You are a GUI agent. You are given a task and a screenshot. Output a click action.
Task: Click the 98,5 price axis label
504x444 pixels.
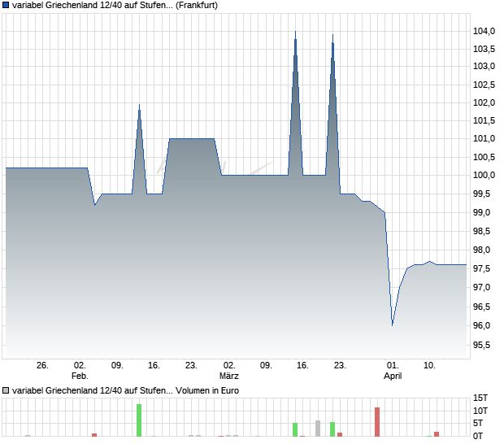click(481, 231)
